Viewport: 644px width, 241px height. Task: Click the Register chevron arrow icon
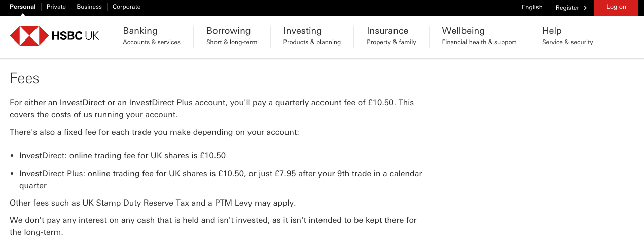[x=585, y=8]
